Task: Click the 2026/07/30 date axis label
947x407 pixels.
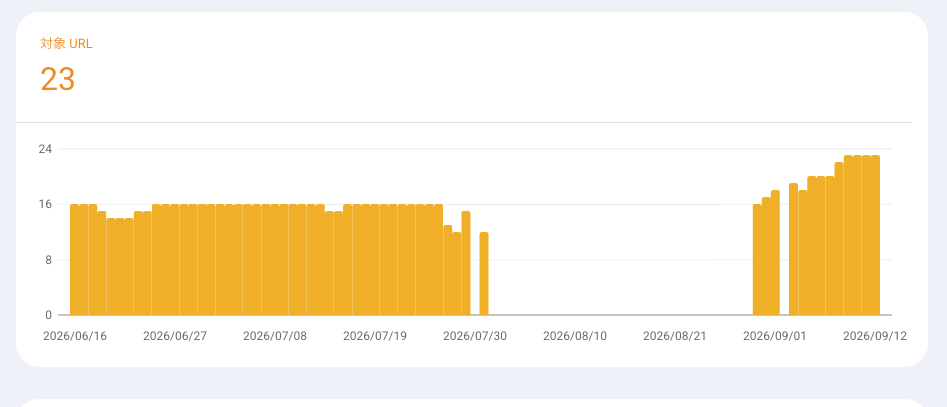Action: (x=475, y=336)
